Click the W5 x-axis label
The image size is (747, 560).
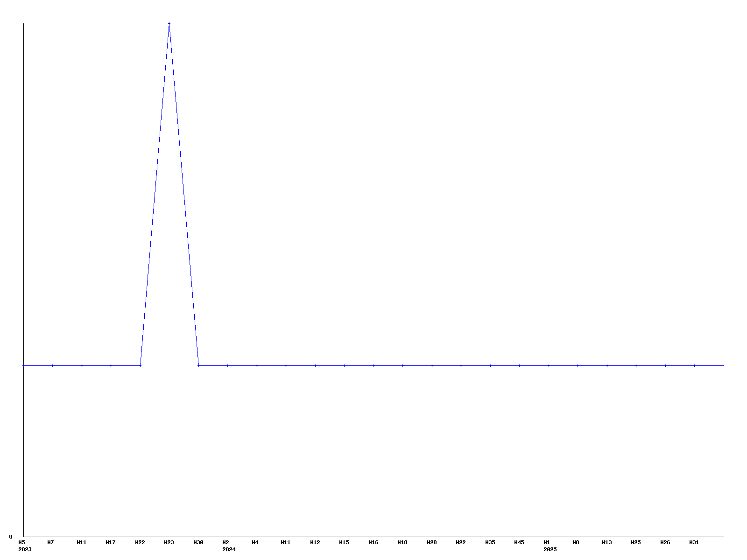(x=22, y=542)
